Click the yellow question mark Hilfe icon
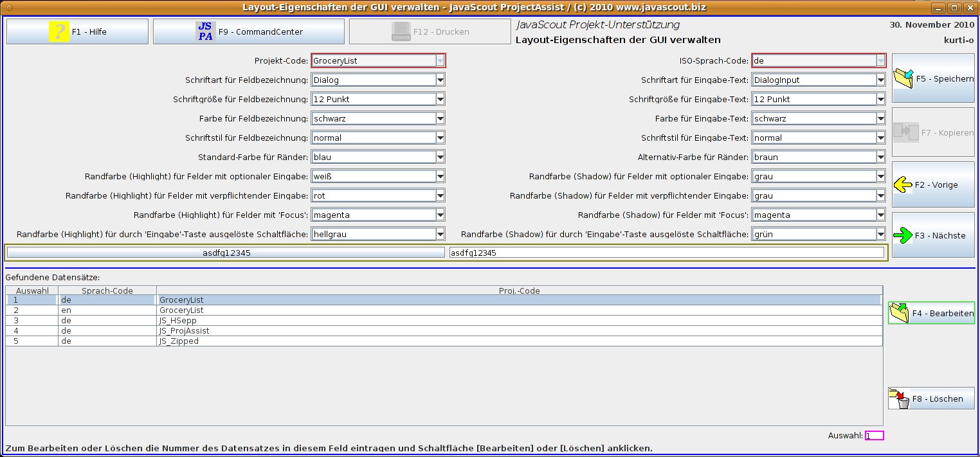 tap(59, 31)
